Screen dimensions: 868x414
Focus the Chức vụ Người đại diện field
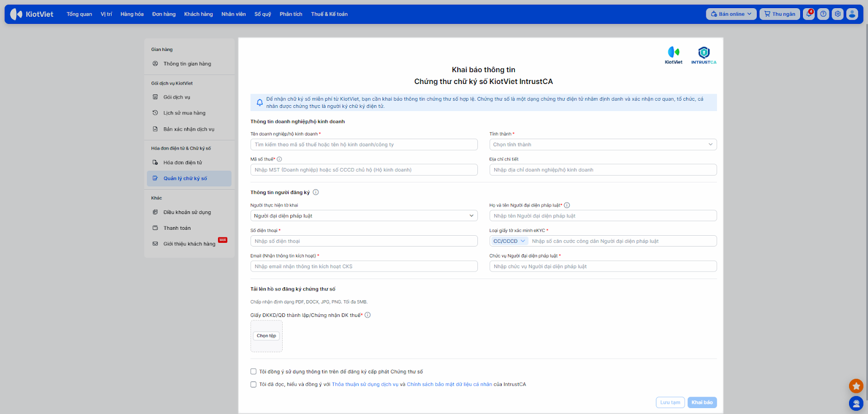603,267
